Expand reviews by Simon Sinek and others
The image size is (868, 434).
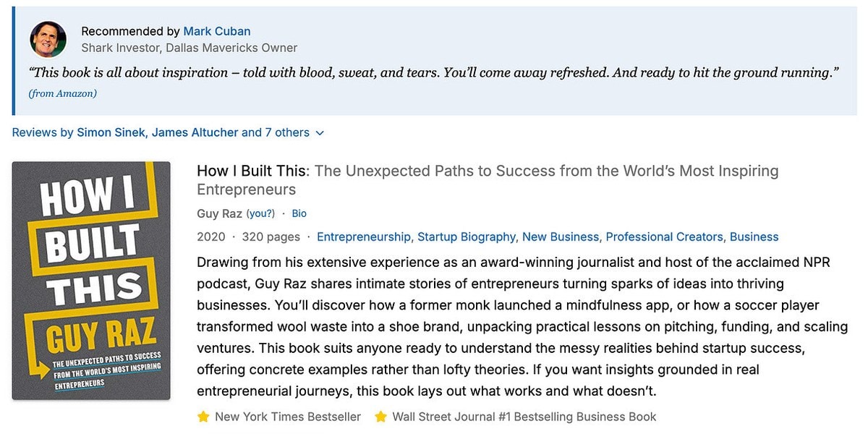[x=168, y=132]
